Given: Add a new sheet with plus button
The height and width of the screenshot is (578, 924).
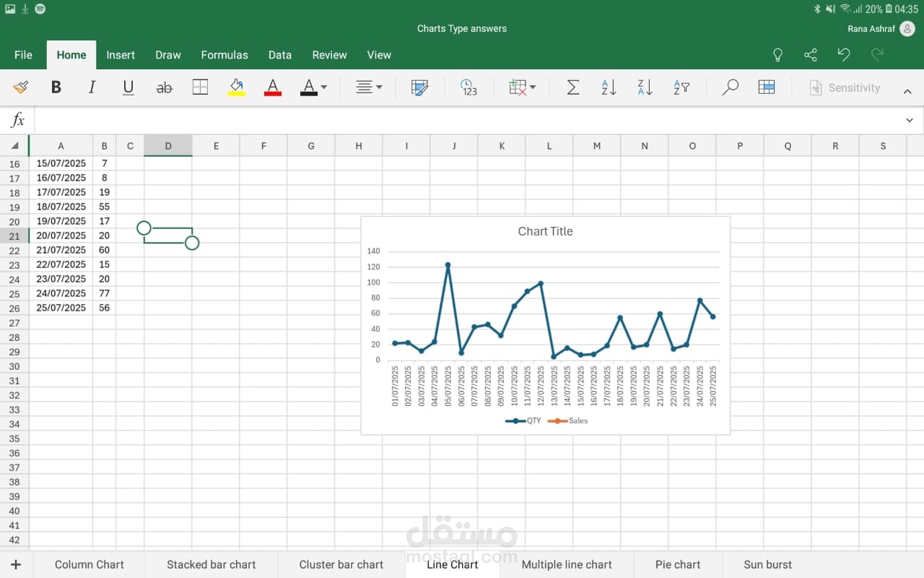Looking at the screenshot, I should tap(16, 564).
